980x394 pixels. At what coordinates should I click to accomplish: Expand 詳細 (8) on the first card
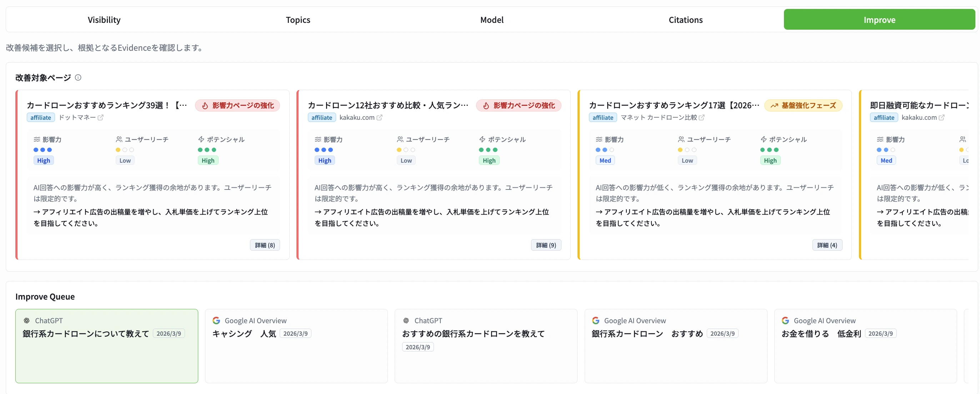coord(265,245)
